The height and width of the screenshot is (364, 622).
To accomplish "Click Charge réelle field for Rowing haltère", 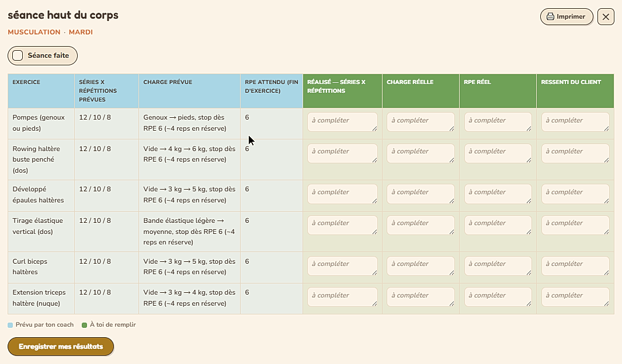I will (421, 153).
